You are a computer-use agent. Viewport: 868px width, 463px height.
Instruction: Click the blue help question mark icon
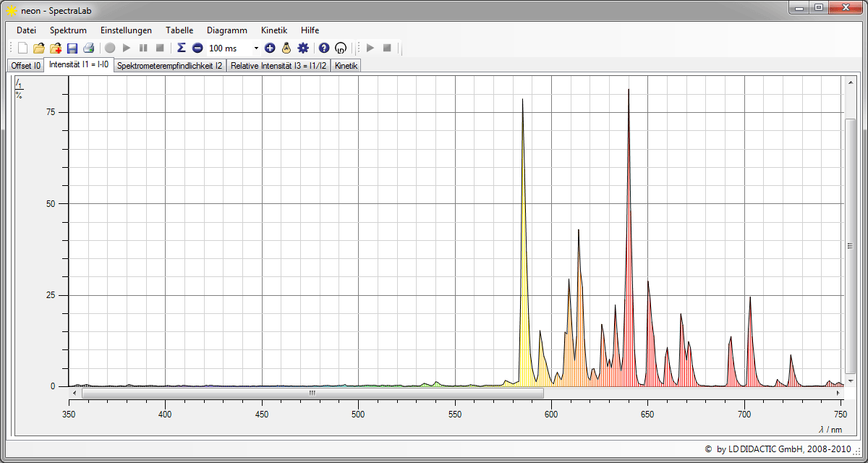[x=324, y=48]
